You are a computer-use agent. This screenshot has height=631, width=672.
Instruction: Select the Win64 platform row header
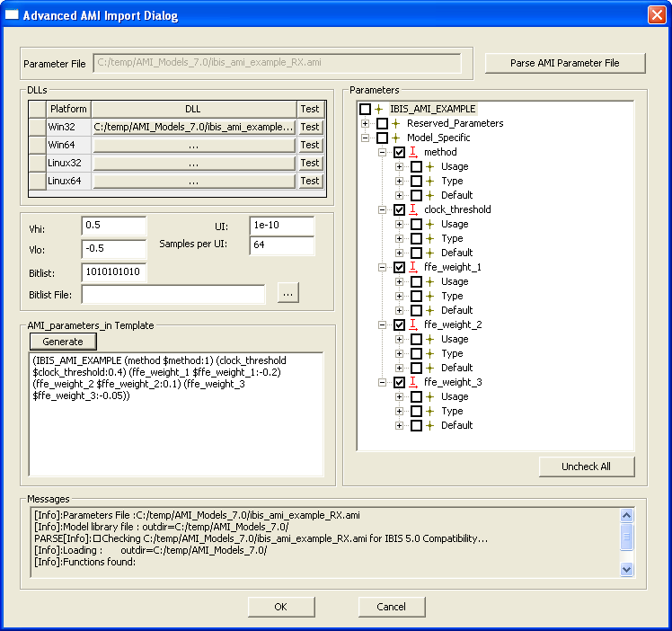click(37, 145)
